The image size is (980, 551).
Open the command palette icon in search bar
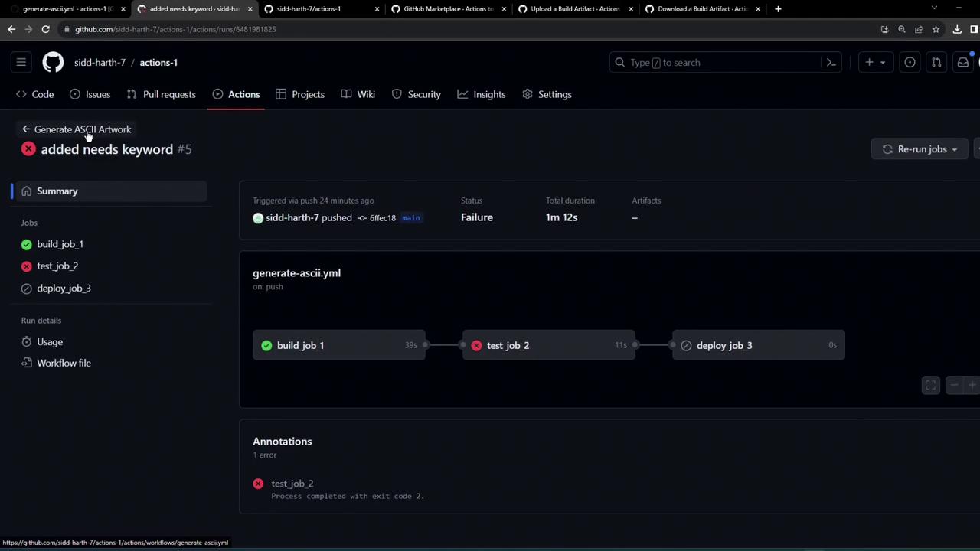pyautogui.click(x=831, y=63)
